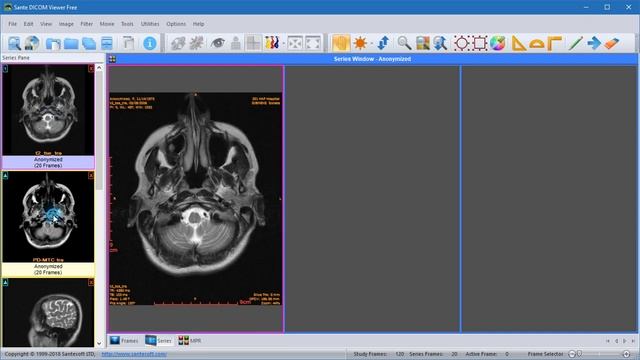
Task: Show DICOM info with blue 'i' icon
Action: [x=150, y=43]
